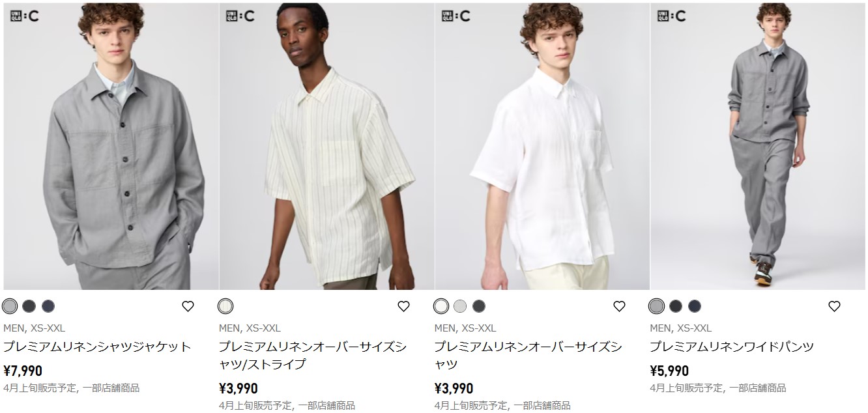This screenshot has height=413, width=868.
Task: Open the プレミアムリネンワイドパンツ product title
Action: click(732, 347)
